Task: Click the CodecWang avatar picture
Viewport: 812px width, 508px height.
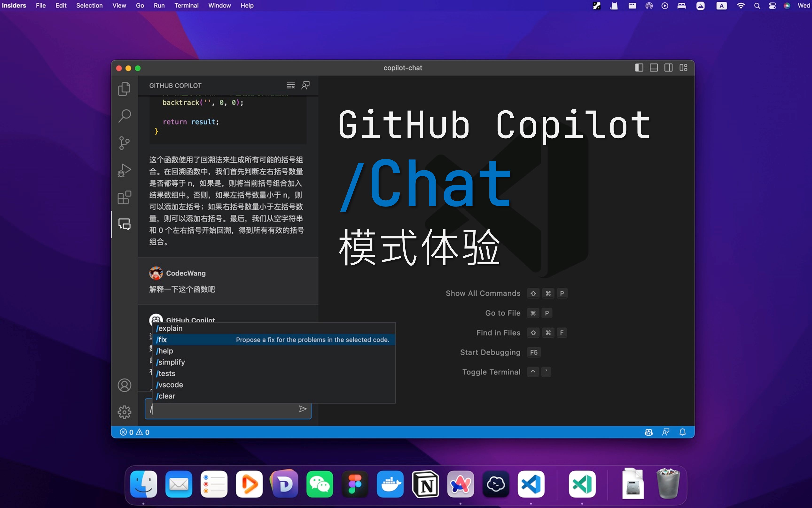Action: coord(156,273)
